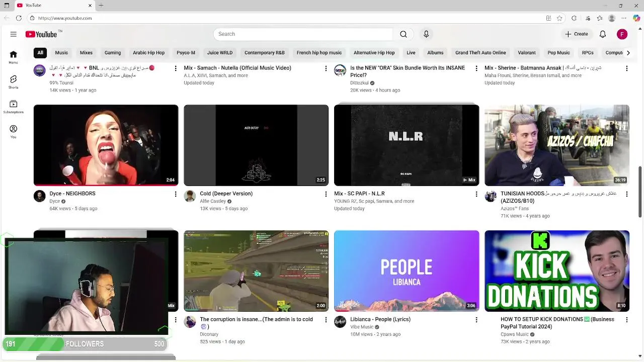Click the Create button
644x362 pixels.
point(576,34)
